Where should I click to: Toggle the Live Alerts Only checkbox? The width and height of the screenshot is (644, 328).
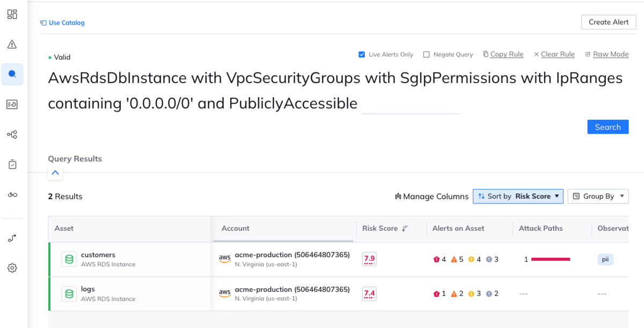pyautogui.click(x=362, y=55)
